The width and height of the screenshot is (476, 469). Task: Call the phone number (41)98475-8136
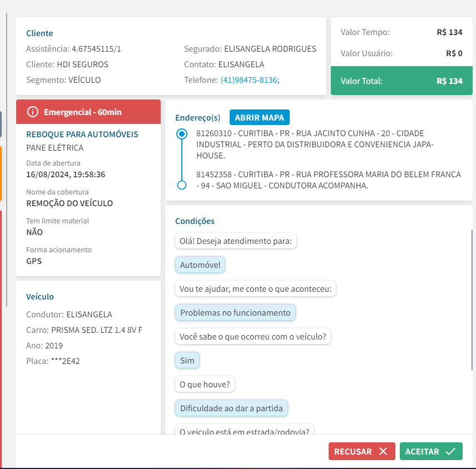(250, 80)
